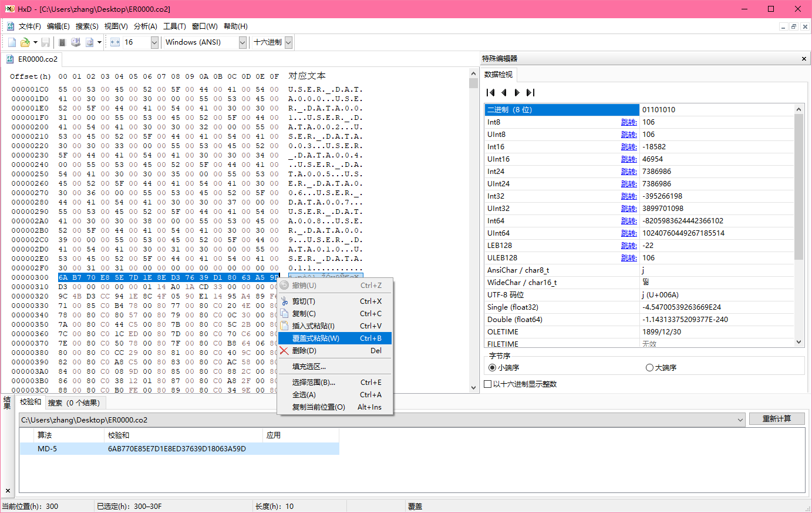This screenshot has height=513, width=812.
Task: Open the 分析(A) menu
Action: (x=145, y=26)
